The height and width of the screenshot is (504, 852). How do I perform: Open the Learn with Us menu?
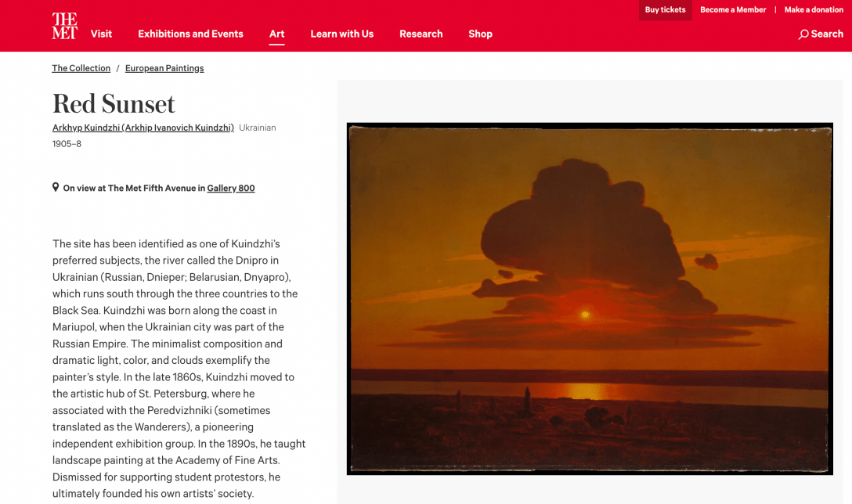point(341,34)
